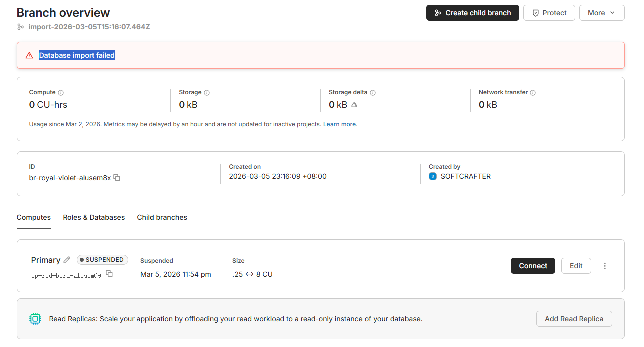This screenshot has width=644, height=347.
Task: Click the pencil icon next to Primary
Action: pos(67,260)
